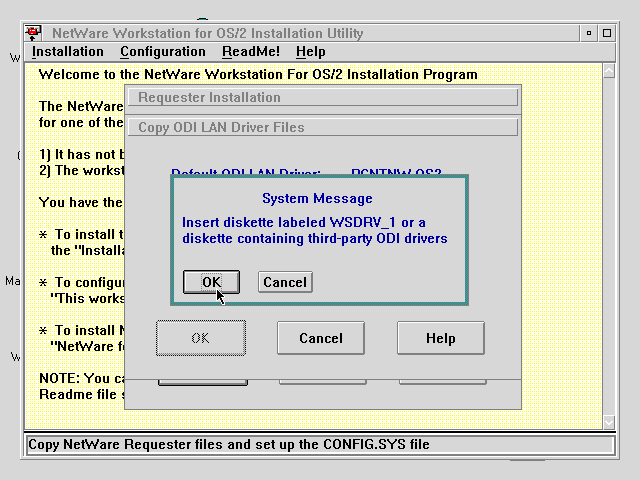This screenshot has height=480, width=640.
Task: Open the ReadMe! menu
Action: tap(251, 52)
